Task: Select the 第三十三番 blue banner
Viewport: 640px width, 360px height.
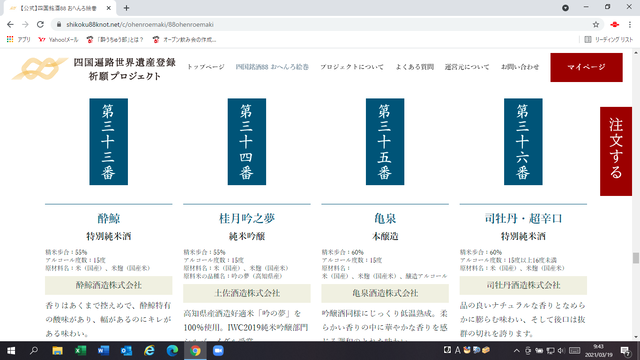Action: 109,142
